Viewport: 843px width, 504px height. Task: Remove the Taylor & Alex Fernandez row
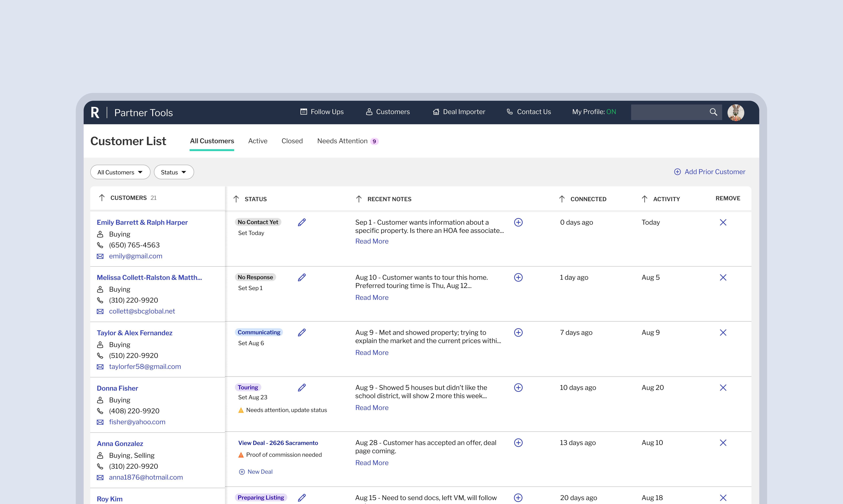tap(723, 332)
